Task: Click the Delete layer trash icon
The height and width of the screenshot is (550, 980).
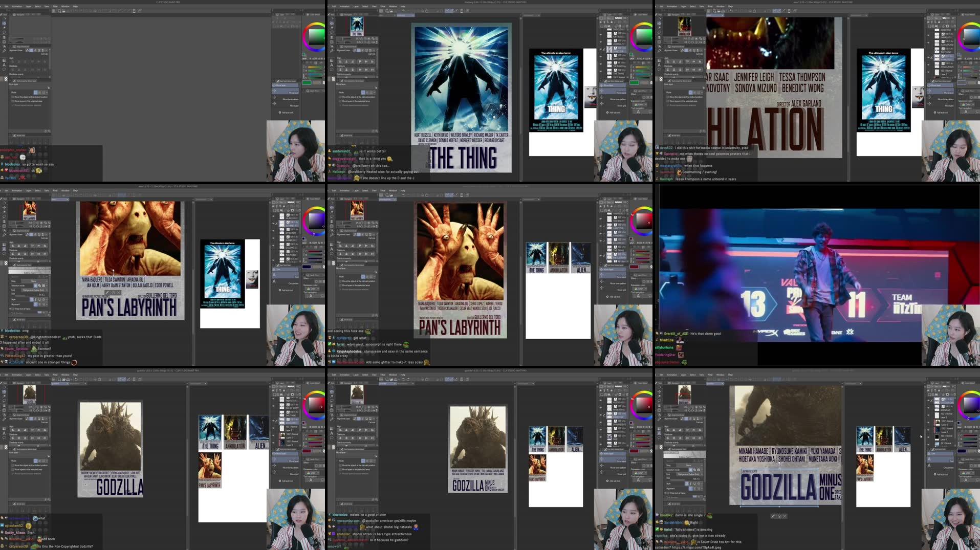Action: [626, 26]
